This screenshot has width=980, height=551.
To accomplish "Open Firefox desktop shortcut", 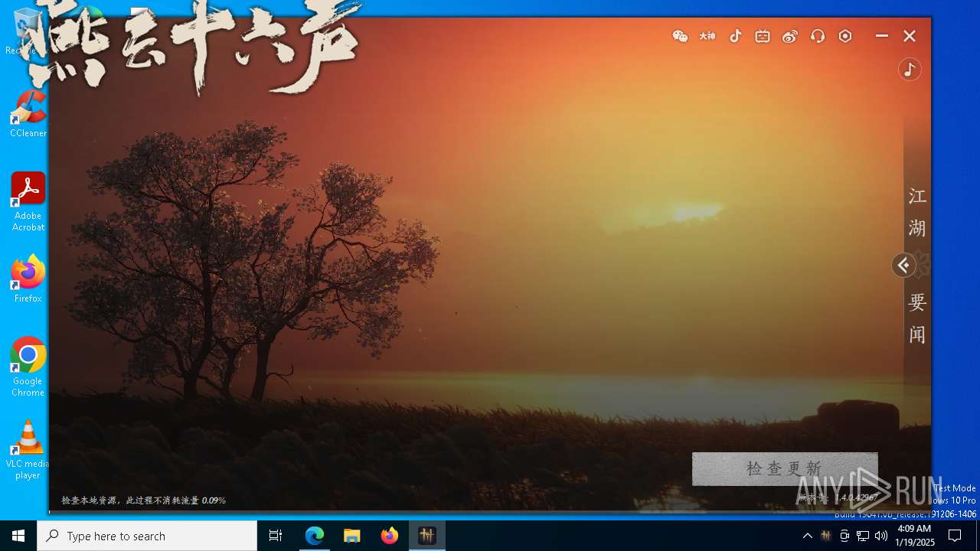I will [28, 279].
